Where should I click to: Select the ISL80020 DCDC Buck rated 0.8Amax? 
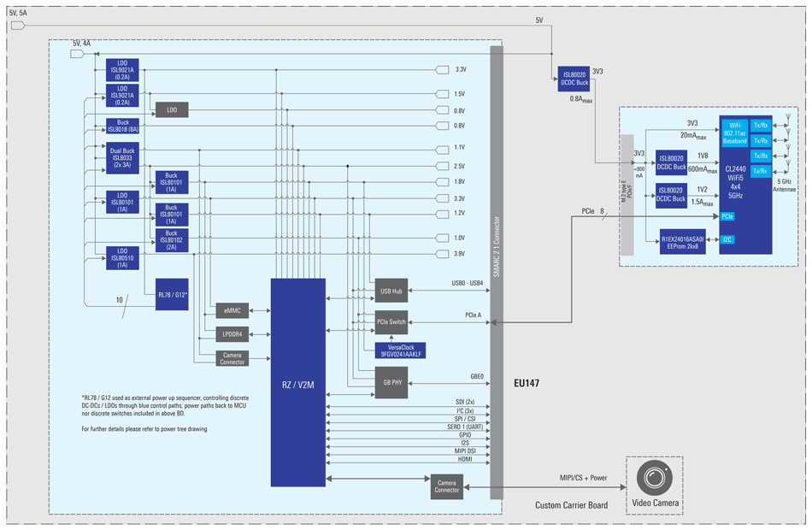(x=574, y=79)
